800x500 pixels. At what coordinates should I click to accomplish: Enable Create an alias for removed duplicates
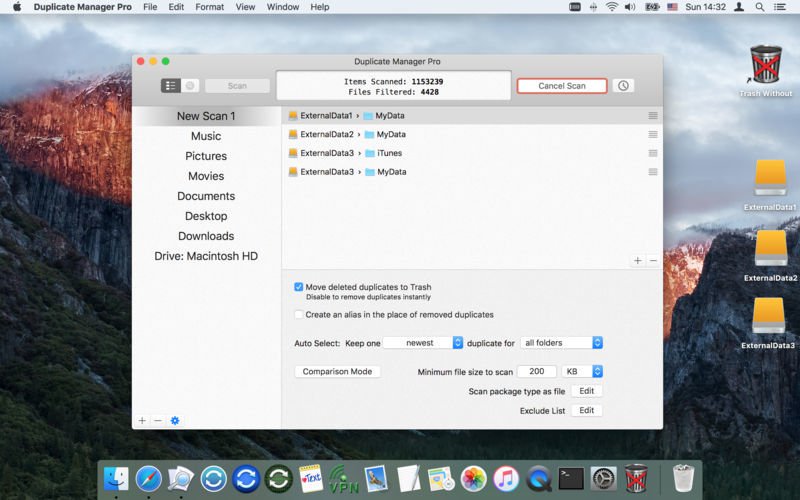299,314
